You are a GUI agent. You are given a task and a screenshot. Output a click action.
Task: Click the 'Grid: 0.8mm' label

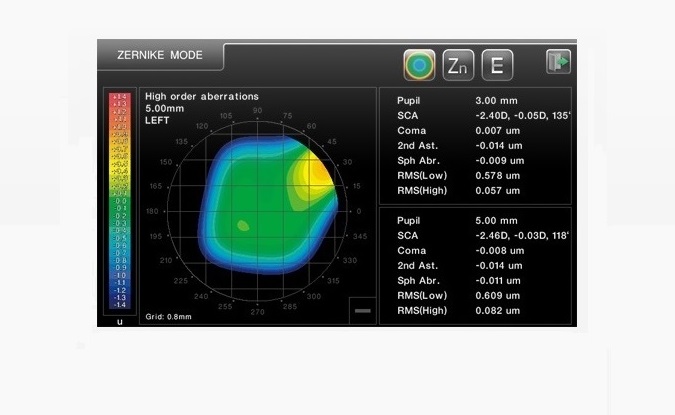click(168, 316)
